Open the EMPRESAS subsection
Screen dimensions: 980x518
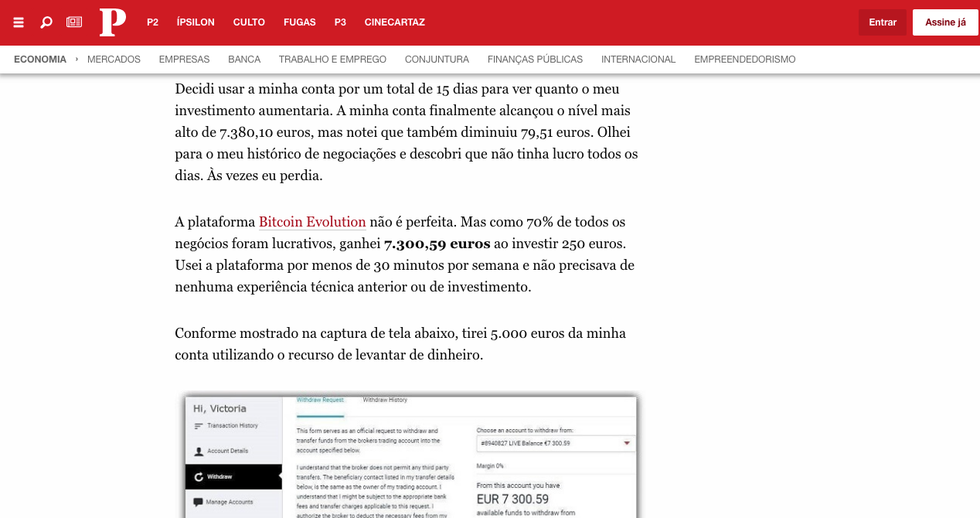point(184,60)
